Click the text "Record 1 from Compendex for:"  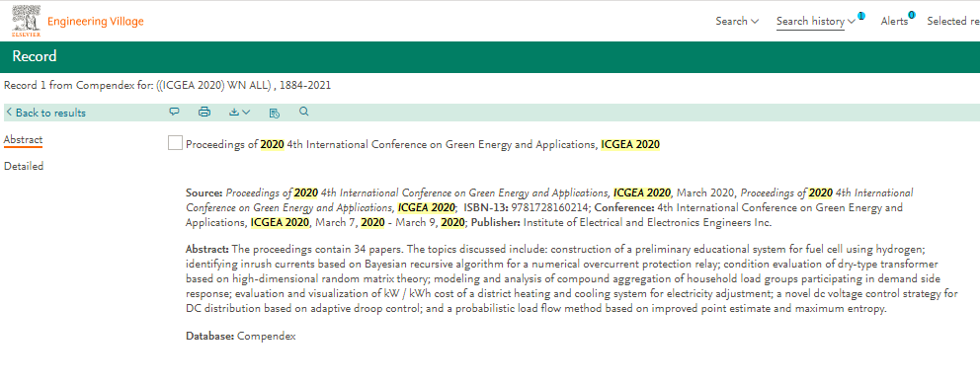[x=79, y=86]
